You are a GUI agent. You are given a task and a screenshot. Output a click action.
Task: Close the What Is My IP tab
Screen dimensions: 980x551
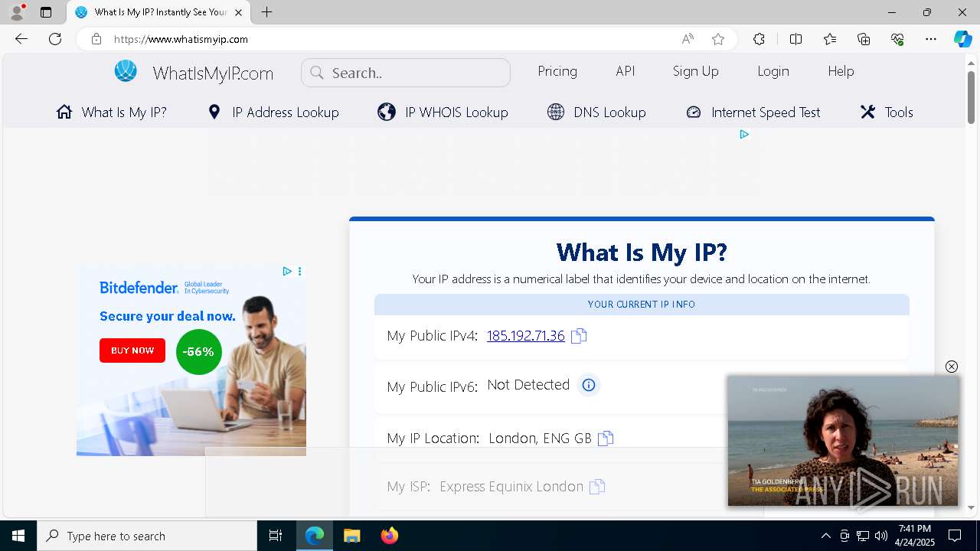coord(239,12)
